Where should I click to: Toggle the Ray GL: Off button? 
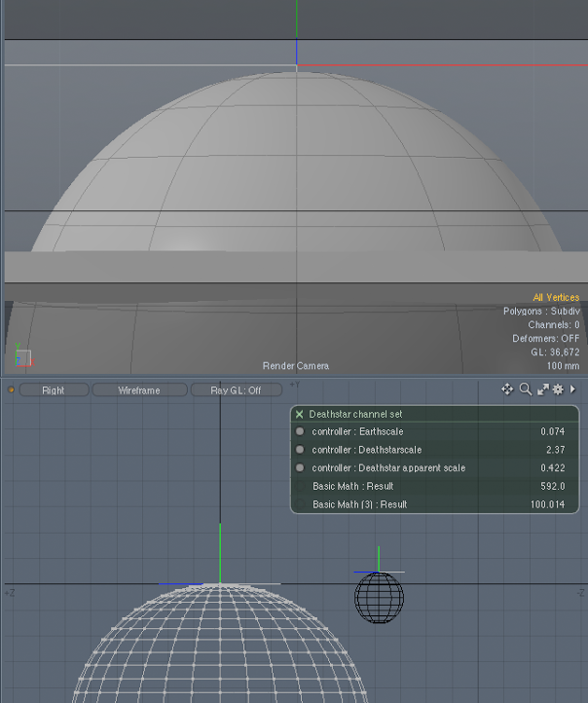[237, 390]
